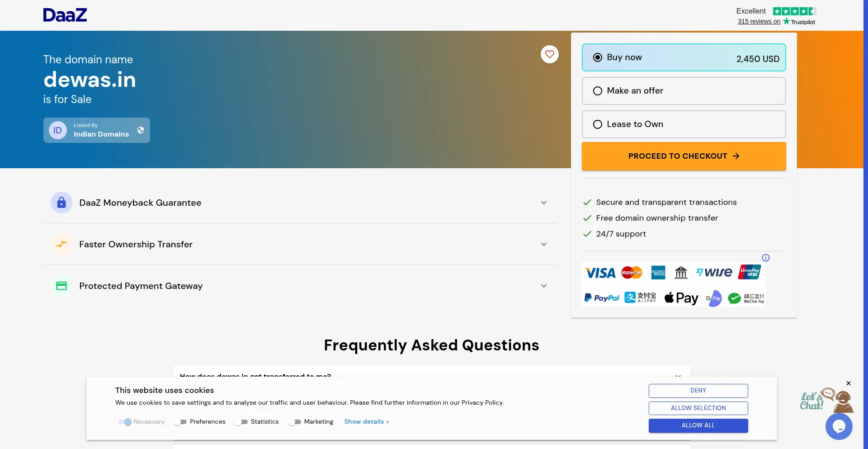Expand Faster Ownership Transfer chevron

point(544,244)
